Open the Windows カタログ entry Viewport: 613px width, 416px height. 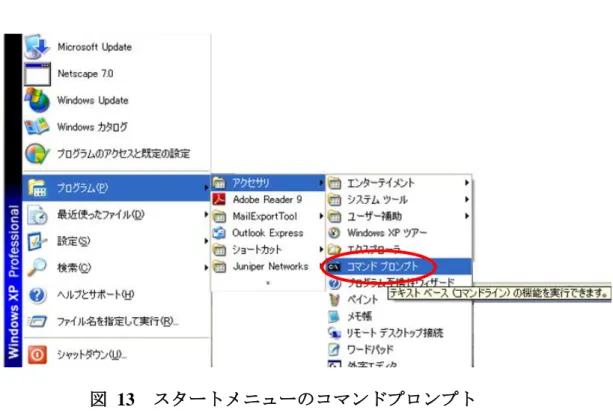(x=117, y=127)
